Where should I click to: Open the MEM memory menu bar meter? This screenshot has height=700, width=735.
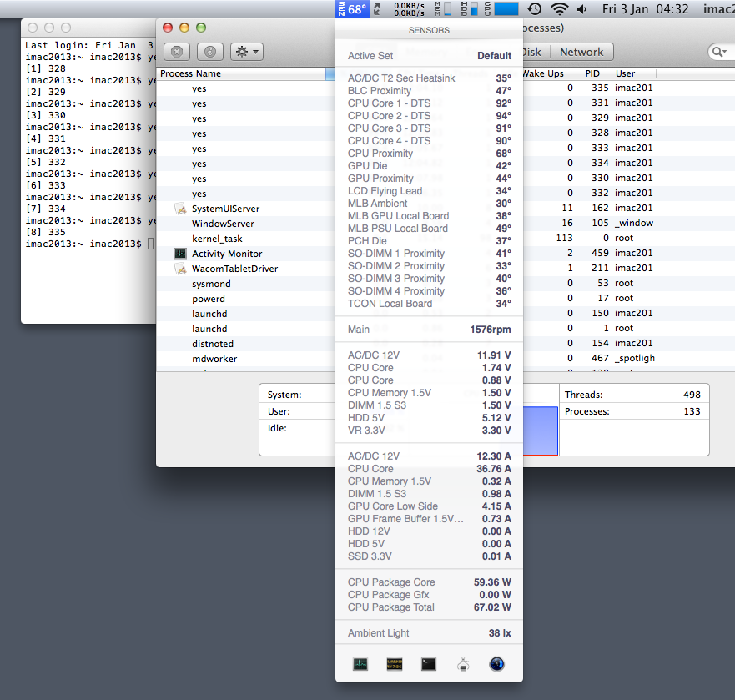tap(442, 9)
